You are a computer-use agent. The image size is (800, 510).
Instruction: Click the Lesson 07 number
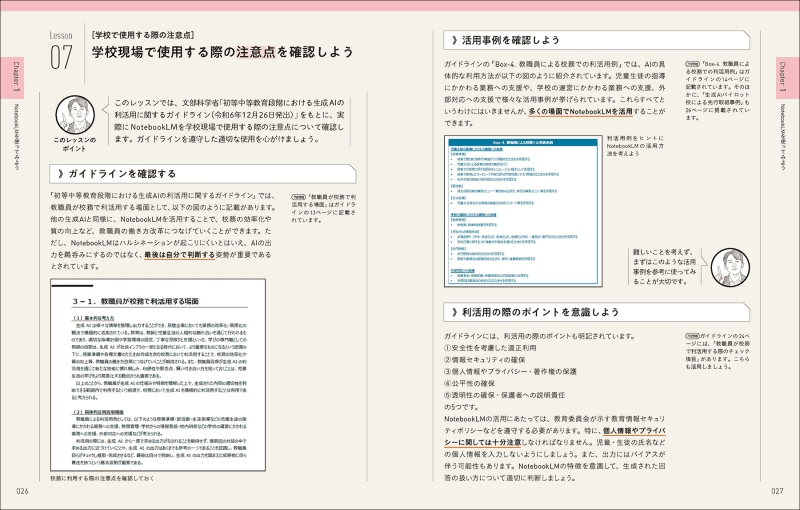(61, 57)
